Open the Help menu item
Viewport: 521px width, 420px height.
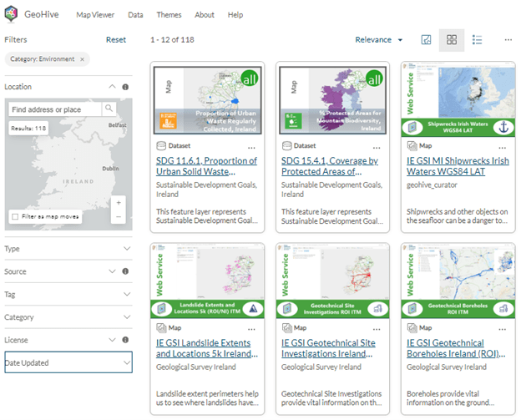click(x=235, y=15)
